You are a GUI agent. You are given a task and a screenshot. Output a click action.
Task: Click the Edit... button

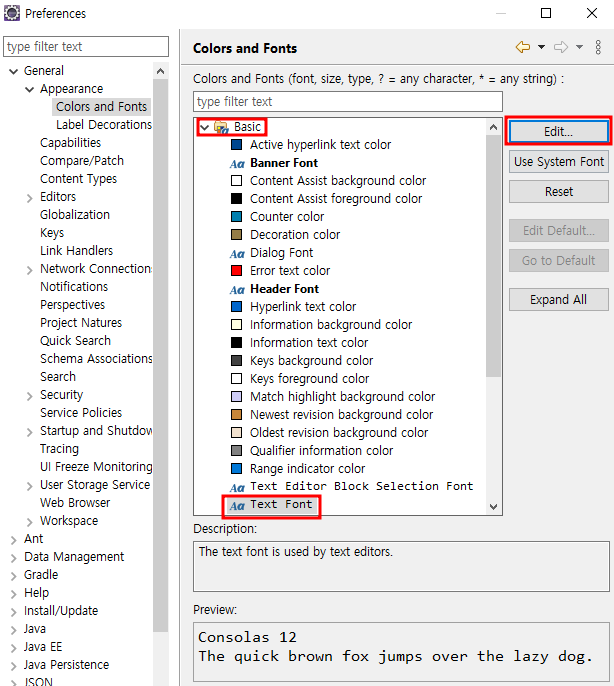coord(558,131)
